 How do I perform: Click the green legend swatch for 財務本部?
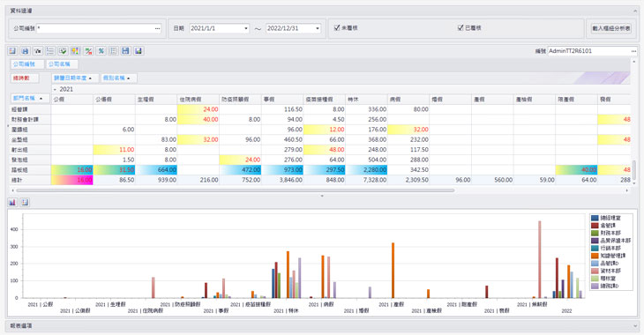pos(595,234)
